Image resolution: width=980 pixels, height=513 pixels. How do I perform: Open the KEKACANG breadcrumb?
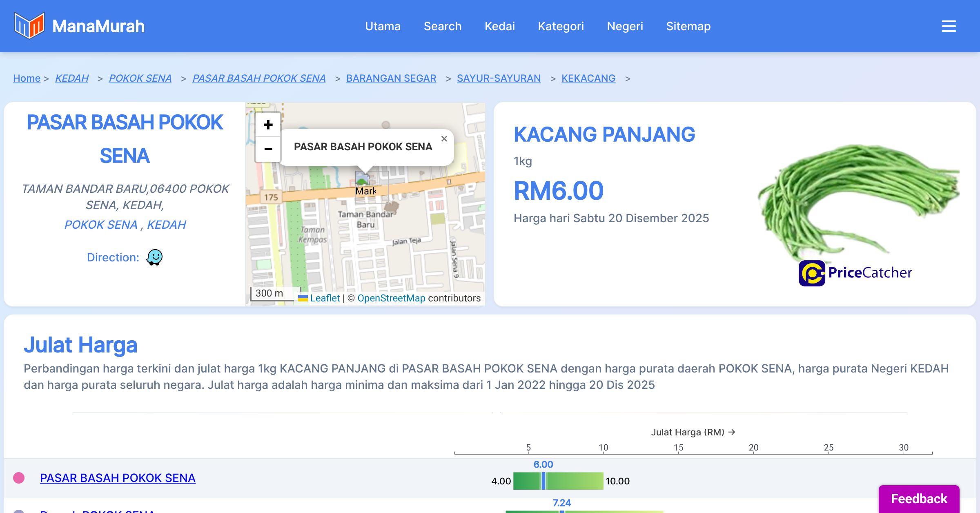[588, 78]
